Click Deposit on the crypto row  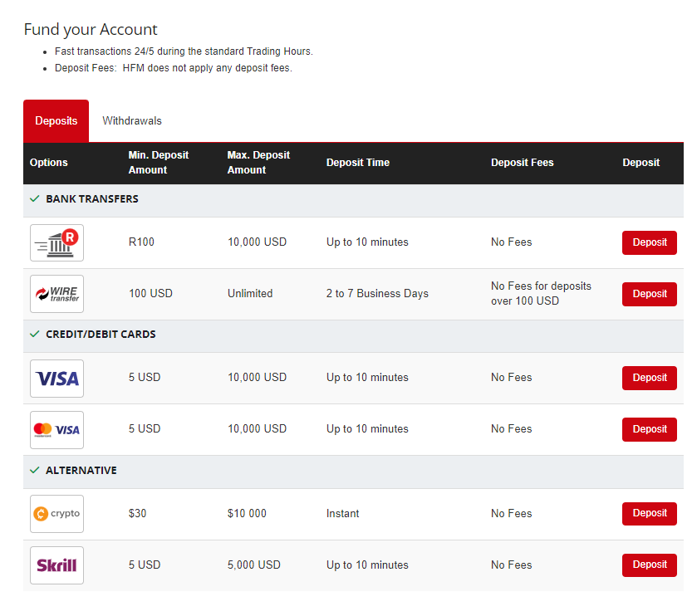coord(649,513)
